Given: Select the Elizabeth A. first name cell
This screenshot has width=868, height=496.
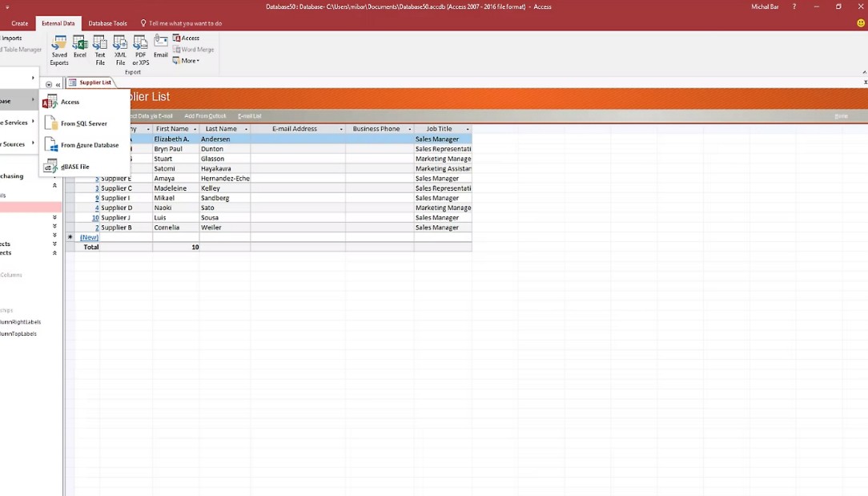Looking at the screenshot, I should [176, 139].
